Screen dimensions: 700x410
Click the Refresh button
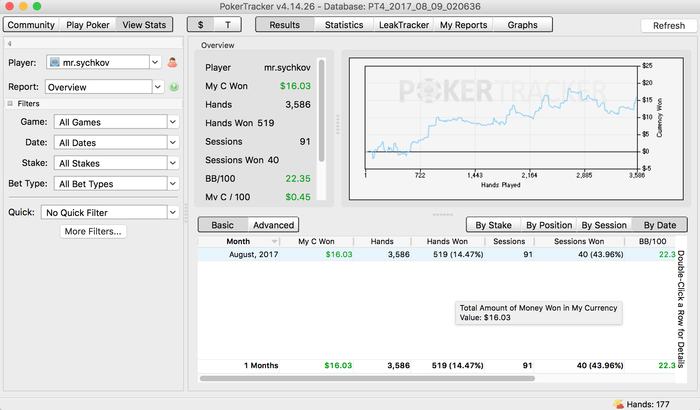tap(668, 25)
